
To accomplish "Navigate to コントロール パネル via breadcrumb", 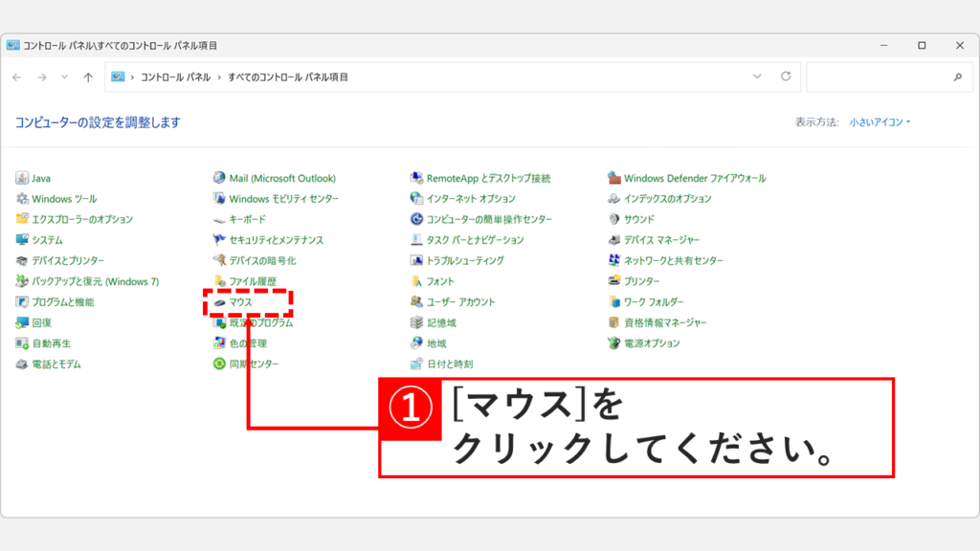I will 177,76.
